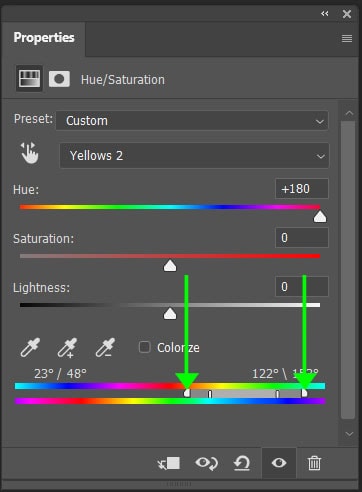Viewport: 362px width, 492px height.
Task: Select the Subtract from Sample eyedropper
Action: 106,347
